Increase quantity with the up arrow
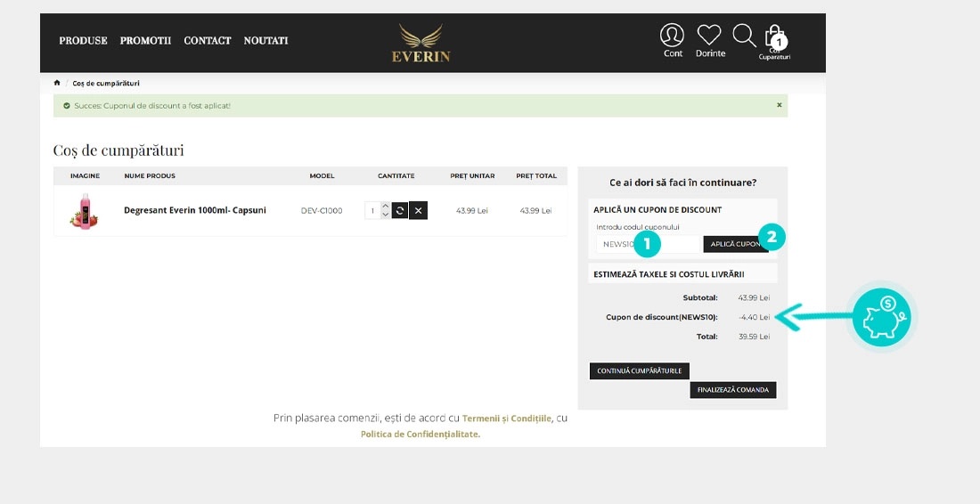This screenshot has width=980, height=504. 385,206
